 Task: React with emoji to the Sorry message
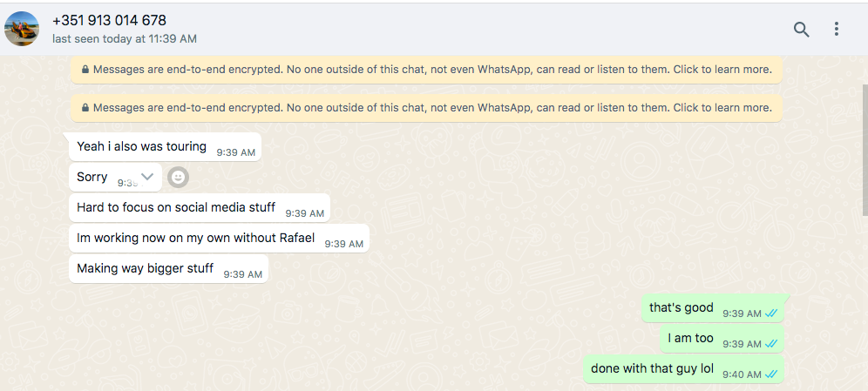point(178,177)
